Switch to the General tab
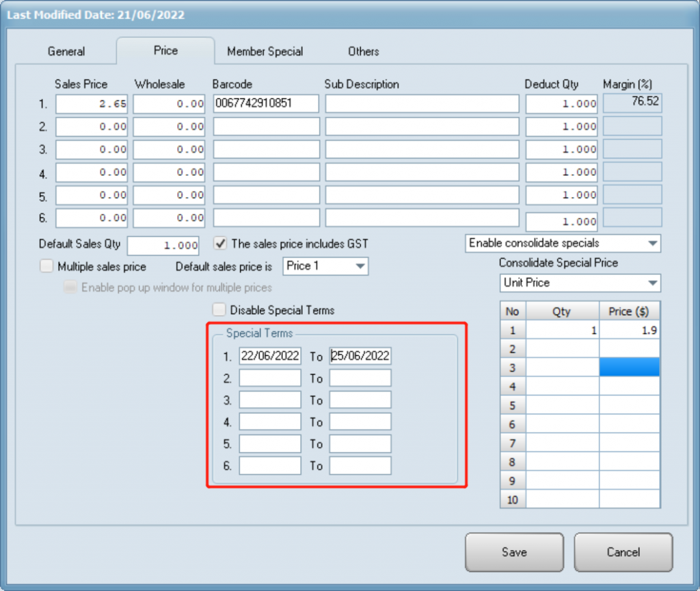 (x=66, y=51)
